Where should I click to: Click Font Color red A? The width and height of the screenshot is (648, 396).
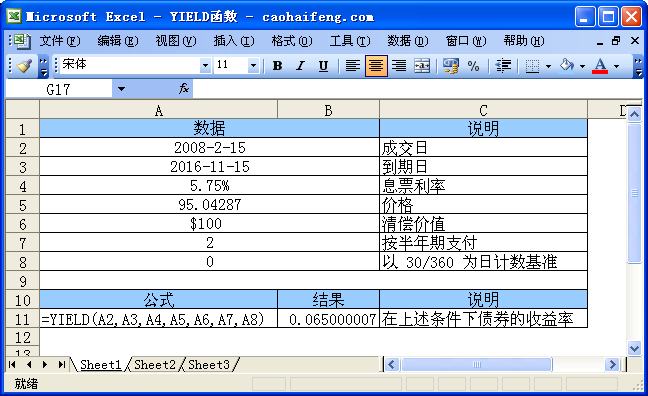(600, 66)
